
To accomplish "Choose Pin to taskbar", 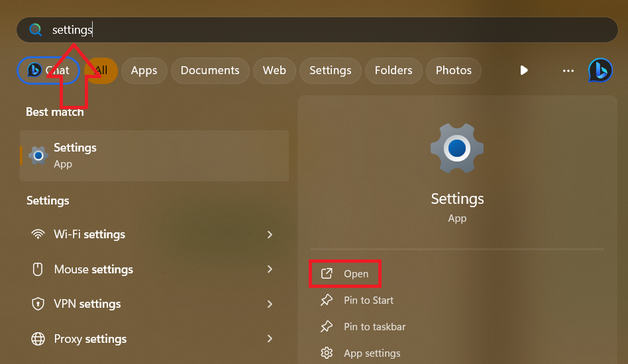I will point(374,327).
